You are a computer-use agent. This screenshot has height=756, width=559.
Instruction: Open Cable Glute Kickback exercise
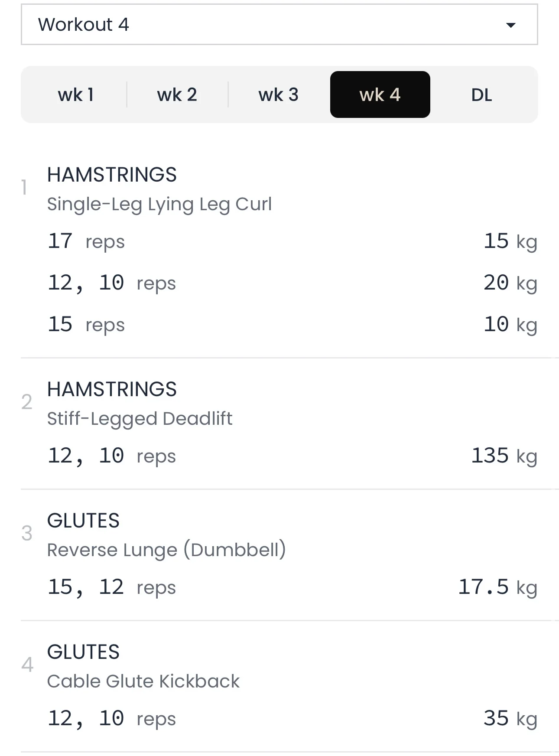pos(143,681)
